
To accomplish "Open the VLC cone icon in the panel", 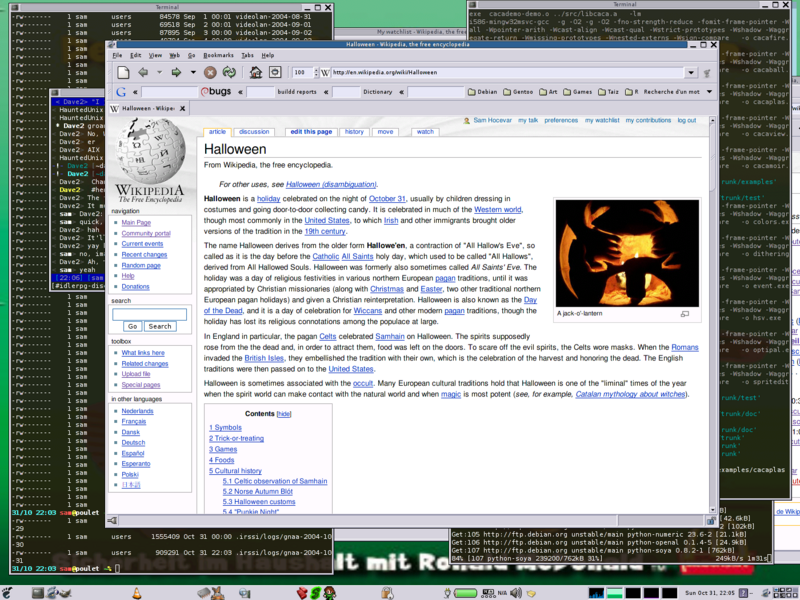I will click(x=136, y=594).
